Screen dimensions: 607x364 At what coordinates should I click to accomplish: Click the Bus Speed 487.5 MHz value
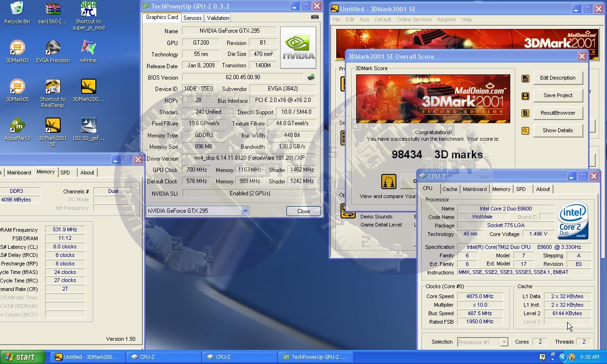pos(479,313)
